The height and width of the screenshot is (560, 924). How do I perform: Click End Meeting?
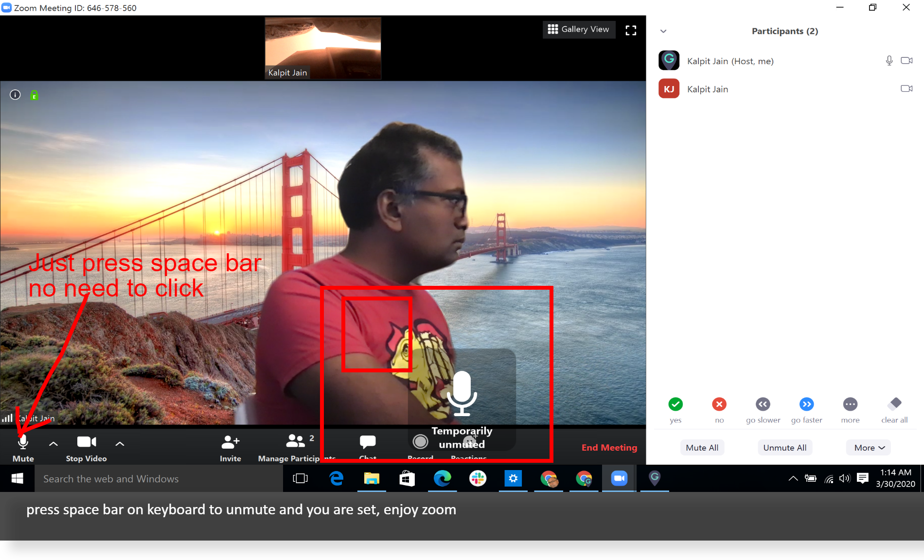pyautogui.click(x=609, y=447)
